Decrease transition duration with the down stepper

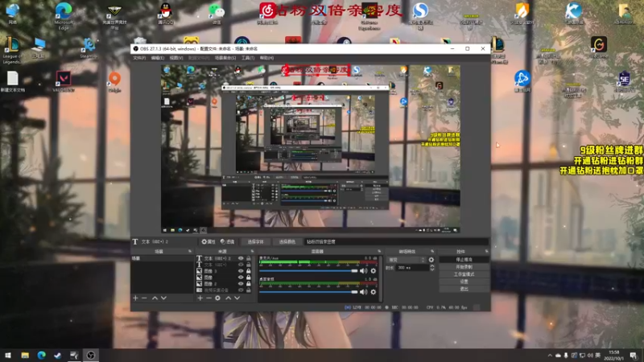(x=432, y=269)
